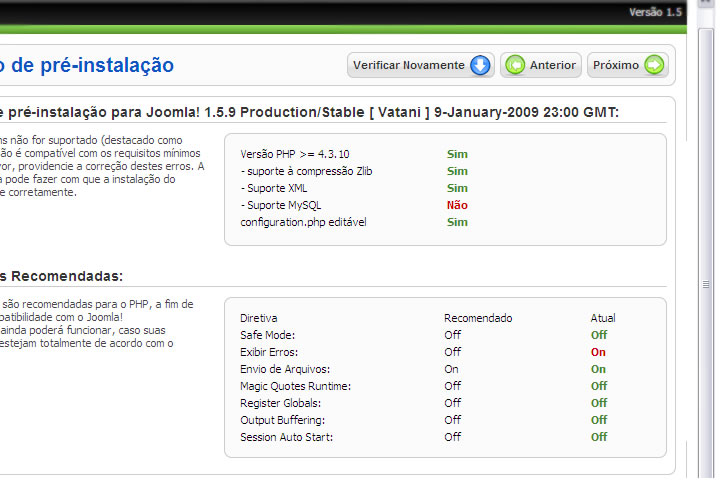Viewport: 721px width, 500px height.
Task: Click 'configuration.php editável' label
Action: pyautogui.click(x=303, y=222)
